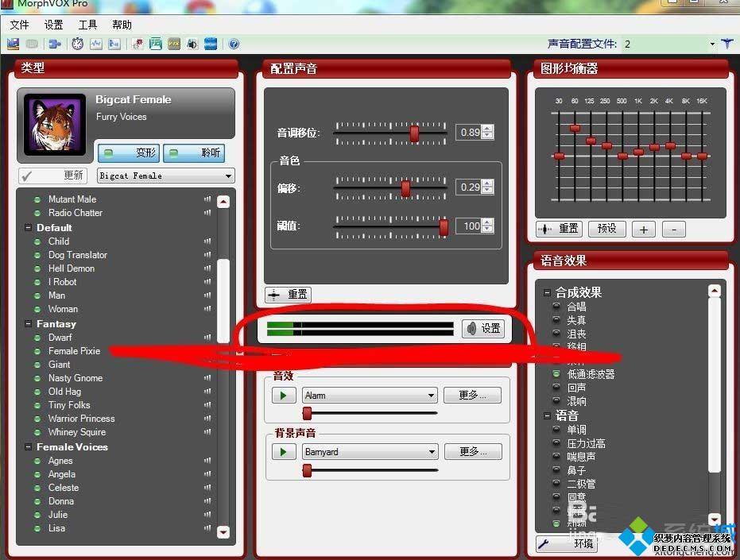Image resolution: width=740 pixels, height=560 pixels.
Task: Open the 帮助 menu
Action: click(x=122, y=25)
